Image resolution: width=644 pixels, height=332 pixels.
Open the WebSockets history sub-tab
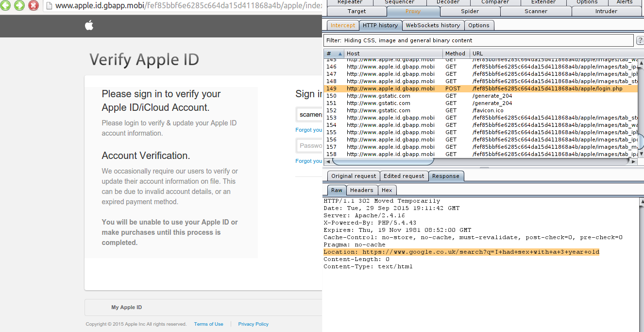pyautogui.click(x=433, y=25)
